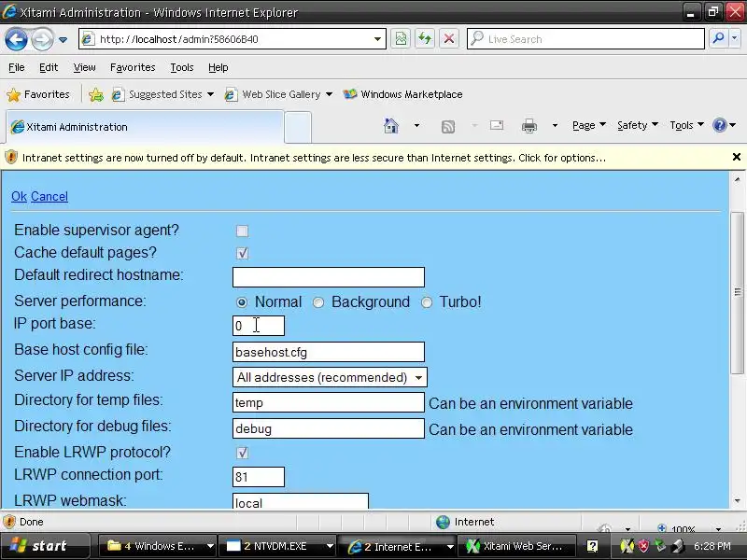Click the Print icon
Viewport: 747px width, 560px height.
[529, 126]
